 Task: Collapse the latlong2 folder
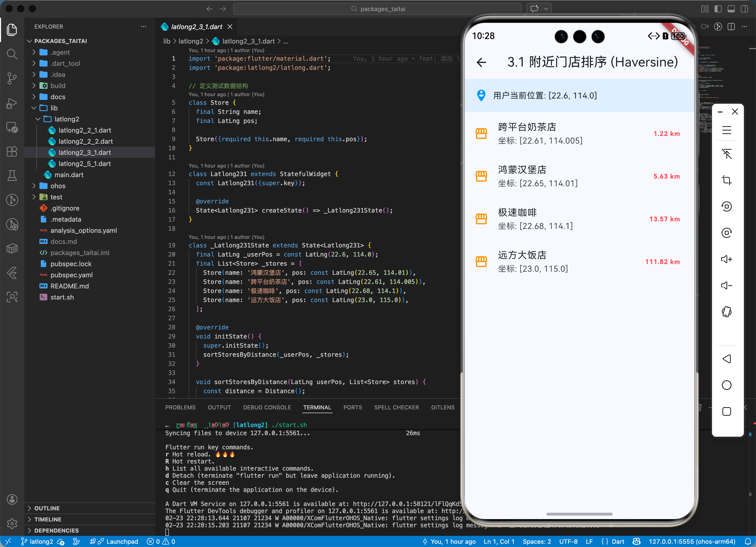[66, 119]
